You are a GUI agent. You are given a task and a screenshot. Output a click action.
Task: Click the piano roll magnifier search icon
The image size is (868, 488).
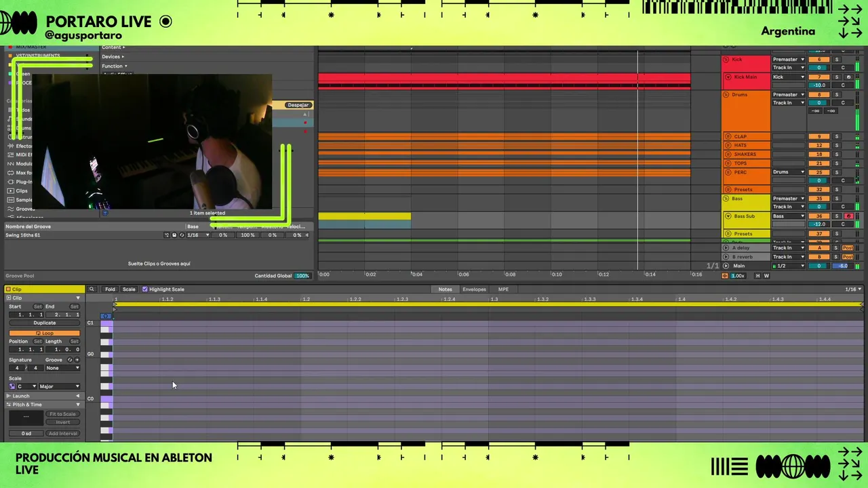point(92,289)
